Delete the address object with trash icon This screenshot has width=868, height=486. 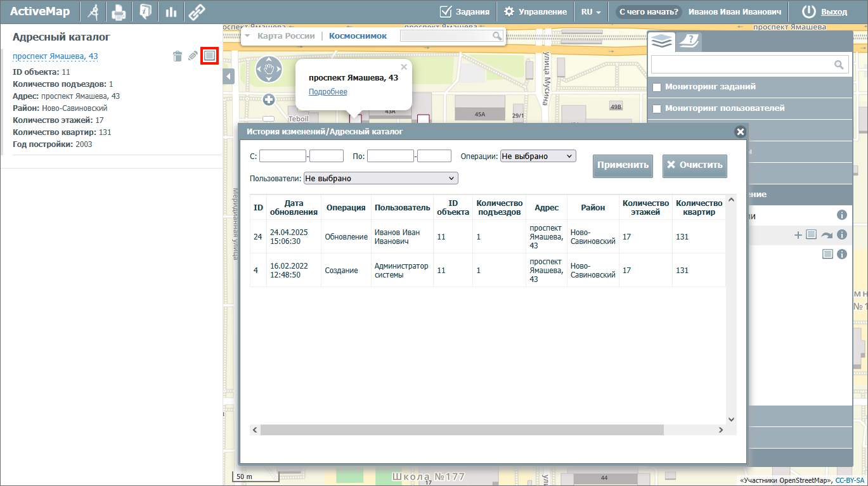tap(178, 56)
